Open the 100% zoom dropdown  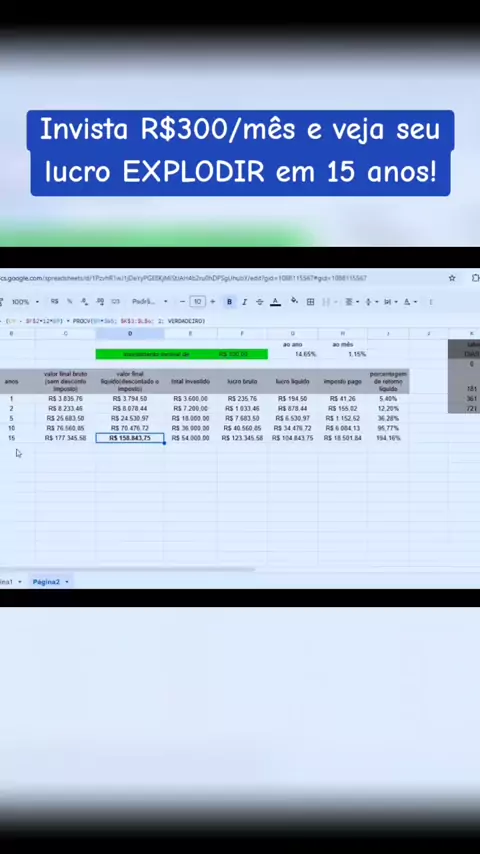(x=26, y=302)
